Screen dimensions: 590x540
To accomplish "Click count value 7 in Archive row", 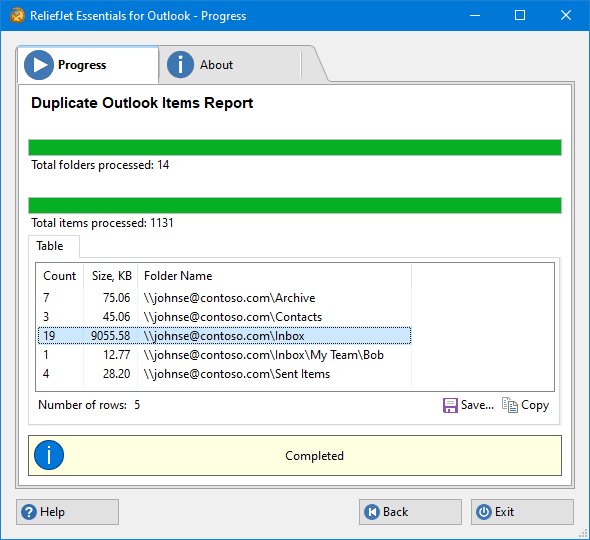I will tap(46, 298).
